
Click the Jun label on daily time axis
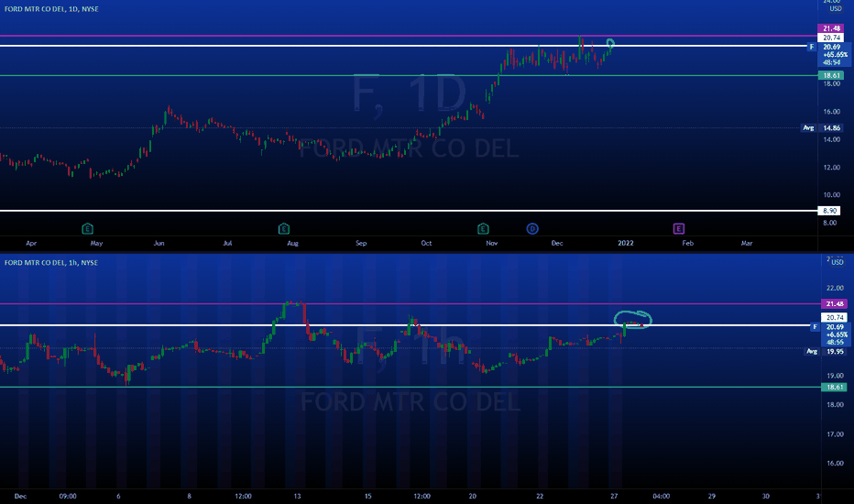point(159,243)
